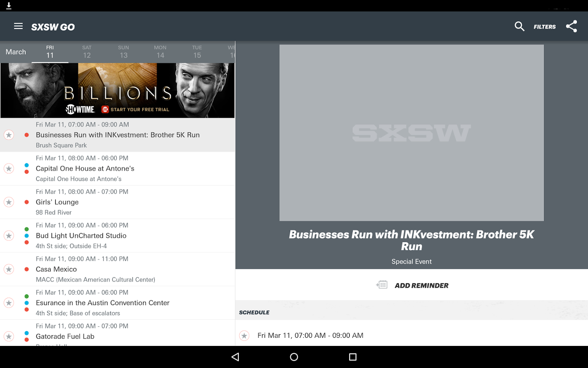Tap the Android home button
The height and width of the screenshot is (368, 588).
click(294, 357)
